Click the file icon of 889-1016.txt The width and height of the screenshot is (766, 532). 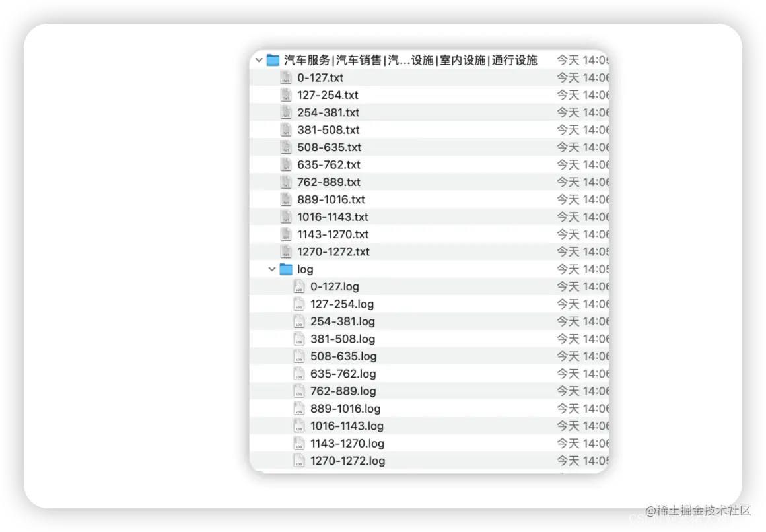coord(287,199)
